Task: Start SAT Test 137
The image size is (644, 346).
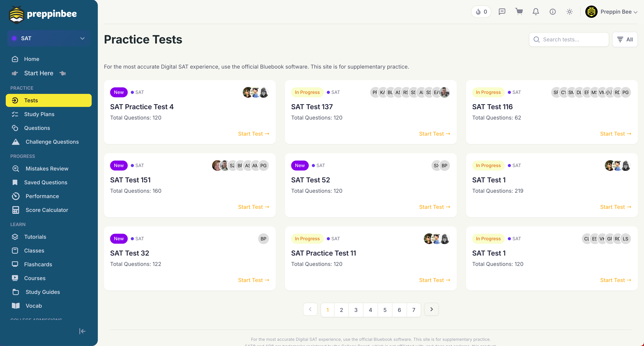Action: coord(435,134)
